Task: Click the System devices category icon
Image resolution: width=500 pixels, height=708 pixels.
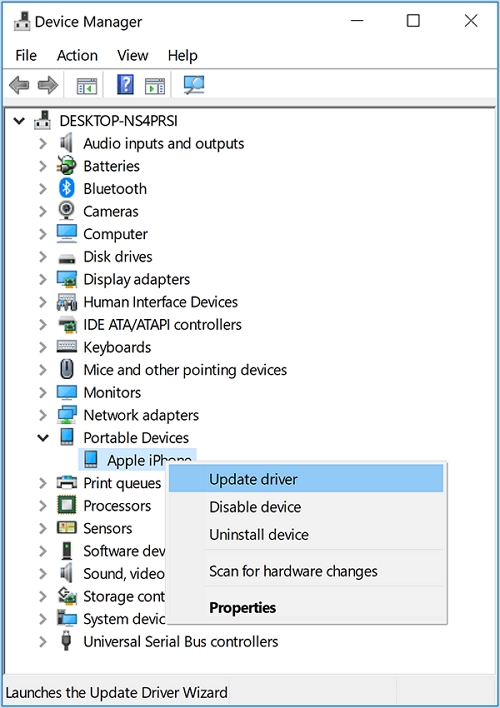Action: [67, 618]
